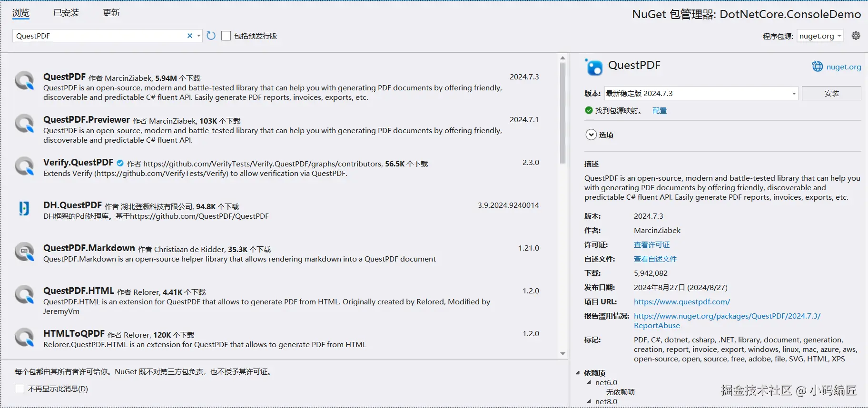This screenshot has width=868, height=408.
Task: Click the Verify.QuestPDF package icon
Action: coord(24,166)
